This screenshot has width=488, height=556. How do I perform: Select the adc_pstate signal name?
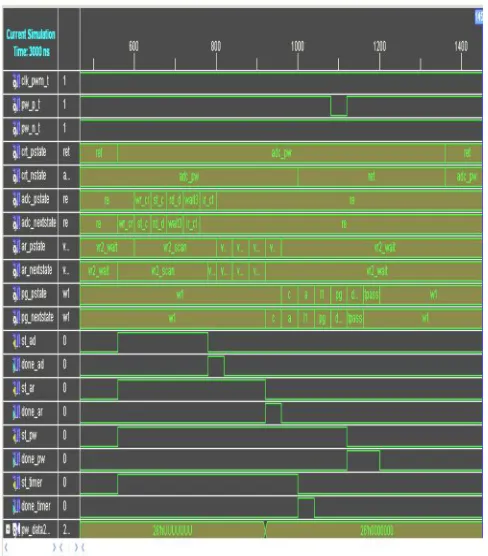tap(35, 199)
